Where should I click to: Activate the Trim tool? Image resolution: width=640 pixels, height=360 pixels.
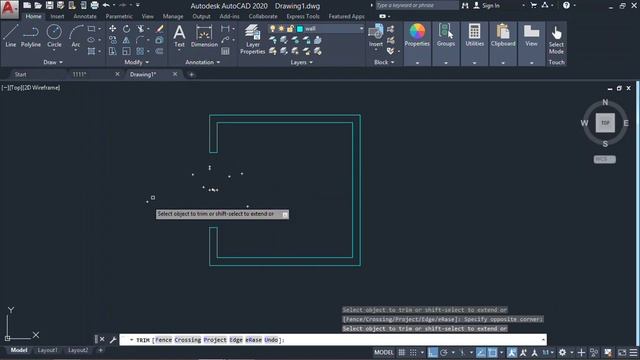pyautogui.click(x=141, y=29)
